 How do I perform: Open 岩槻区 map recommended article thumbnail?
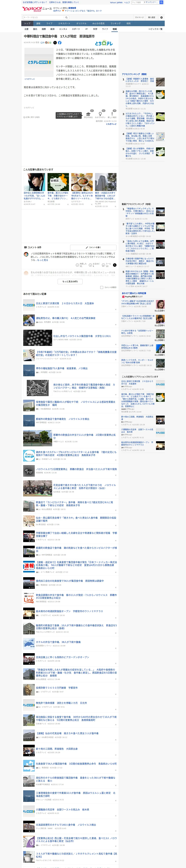[x=58, y=182]
